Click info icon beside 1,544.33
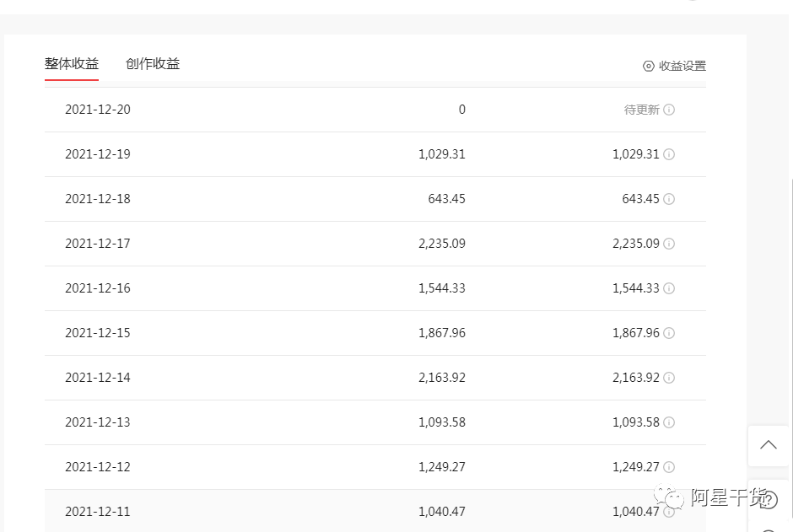Viewport: 793px width, 532px height. click(x=669, y=288)
